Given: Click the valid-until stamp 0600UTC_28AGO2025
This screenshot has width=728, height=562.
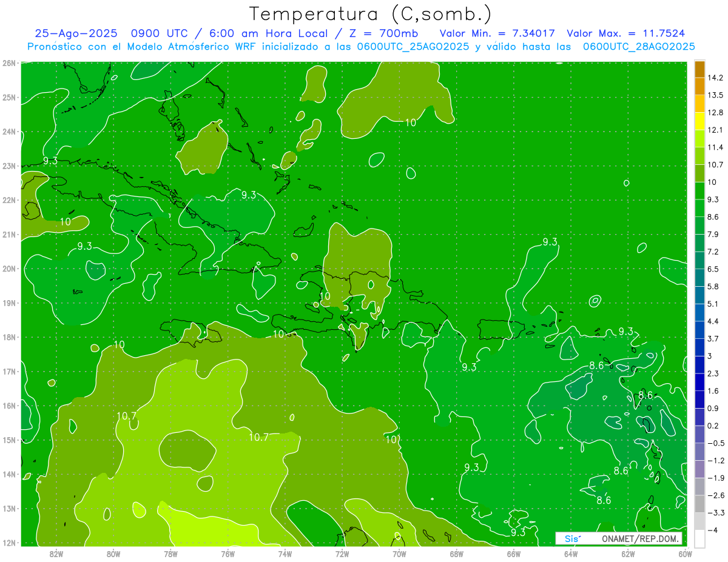Looking at the screenshot, I should pyautogui.click(x=639, y=47).
